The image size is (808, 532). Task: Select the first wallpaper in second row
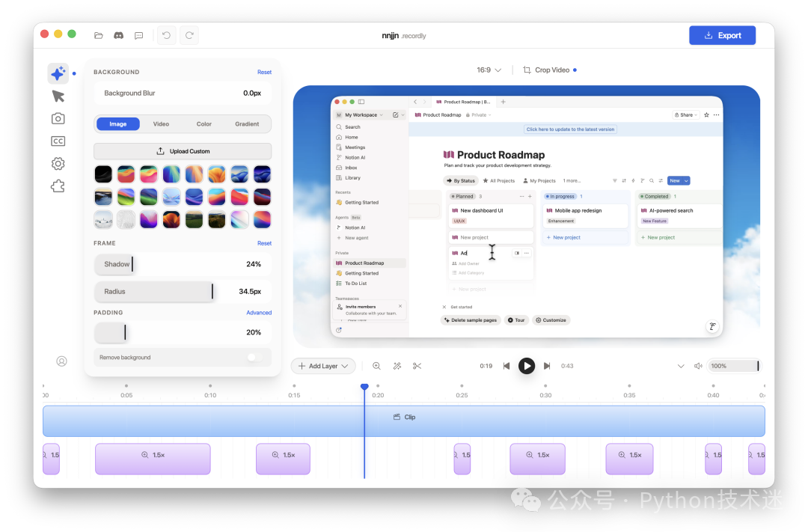(103, 197)
